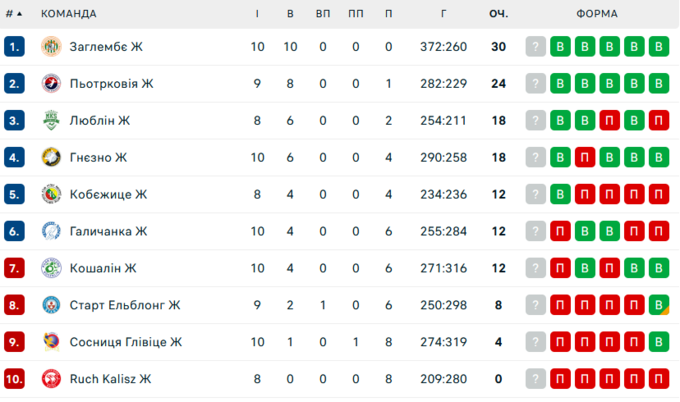
Task: Click the КОМАНДА column header
Action: [x=69, y=14]
